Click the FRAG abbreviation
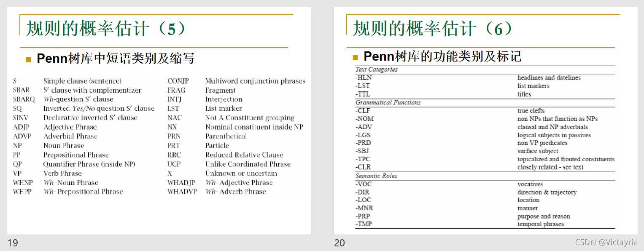The height and width of the screenshot is (251, 644). click(176, 90)
